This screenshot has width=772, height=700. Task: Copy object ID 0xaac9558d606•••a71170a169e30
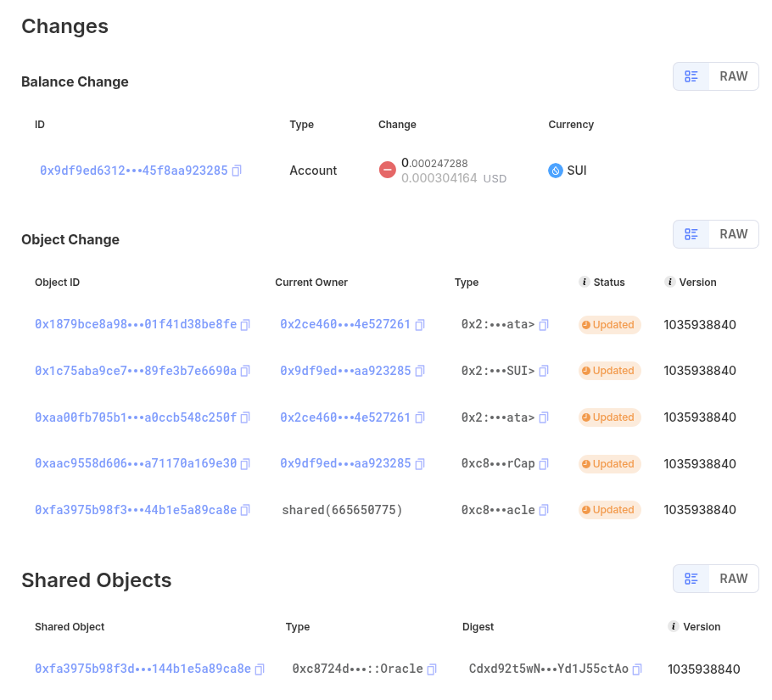coord(245,464)
